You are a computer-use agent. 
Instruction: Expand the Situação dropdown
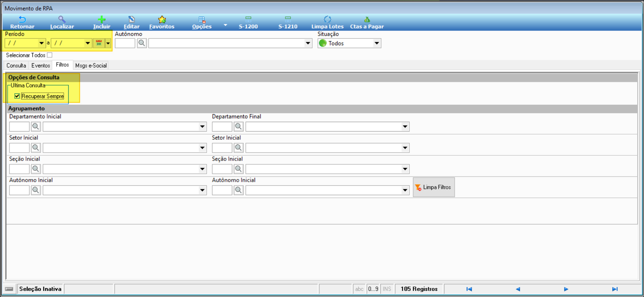click(x=376, y=43)
